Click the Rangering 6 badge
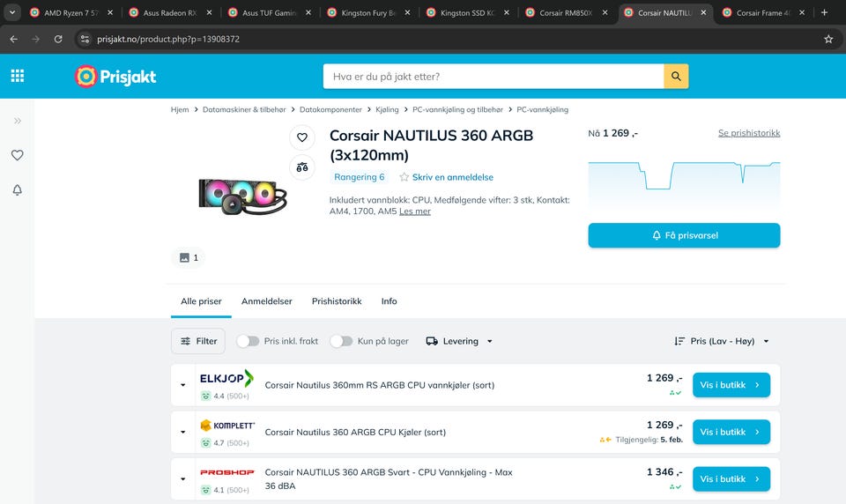Viewport: 846px width, 504px height. [x=360, y=177]
